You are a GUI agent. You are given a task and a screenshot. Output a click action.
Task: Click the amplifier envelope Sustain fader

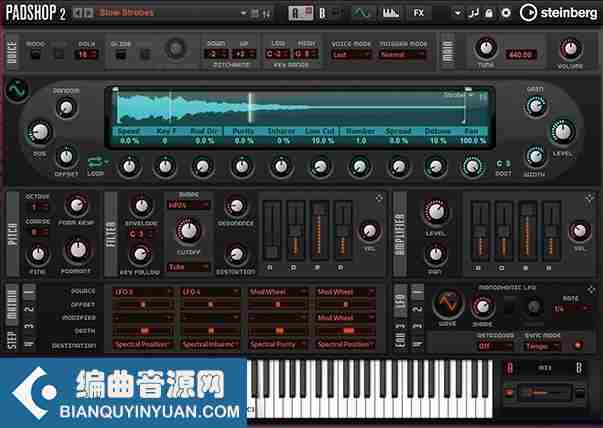pyautogui.click(x=528, y=231)
